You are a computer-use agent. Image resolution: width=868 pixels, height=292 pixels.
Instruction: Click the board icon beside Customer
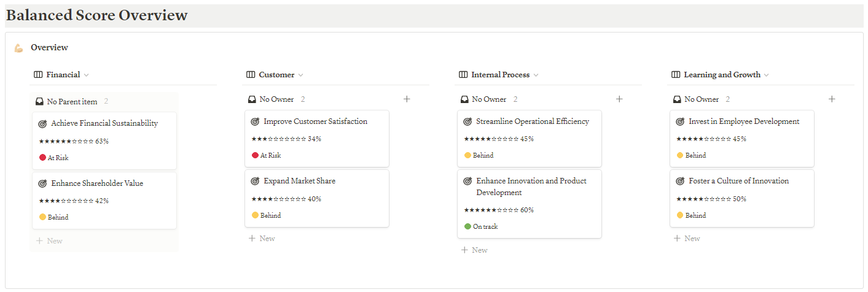coord(251,75)
